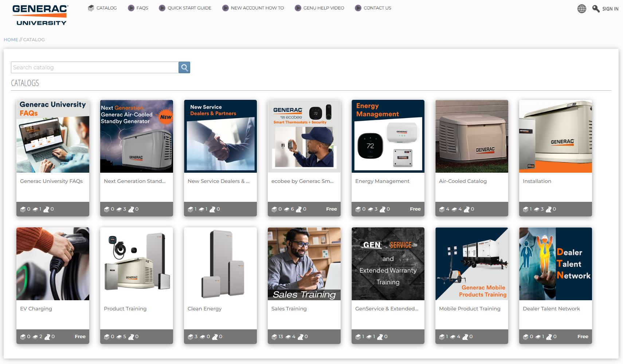This screenshot has height=364, width=623.
Task: Click the GenU Help Video arrow icon
Action: [x=298, y=8]
